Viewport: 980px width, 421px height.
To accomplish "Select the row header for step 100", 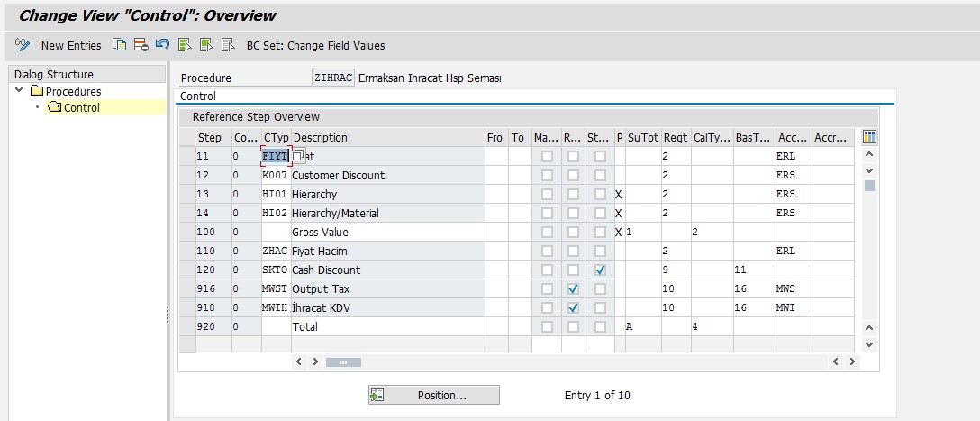I will [x=186, y=233].
